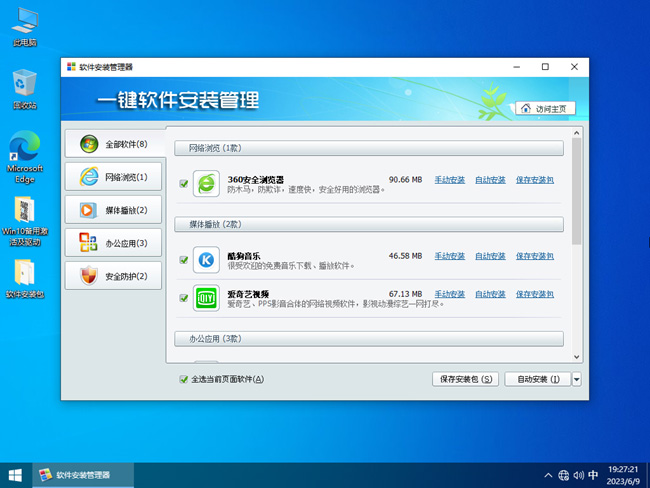
Task: Select the 软件安装包 desktop folder
Action: (25, 278)
